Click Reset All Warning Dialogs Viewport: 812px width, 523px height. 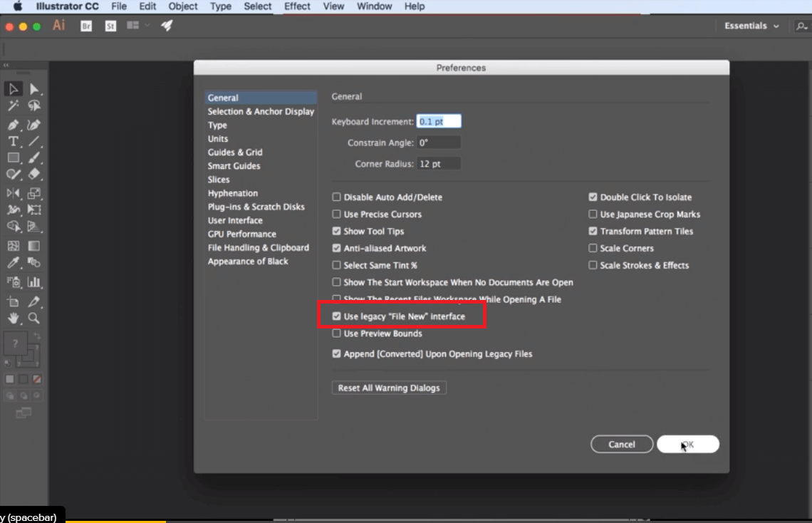(x=388, y=388)
